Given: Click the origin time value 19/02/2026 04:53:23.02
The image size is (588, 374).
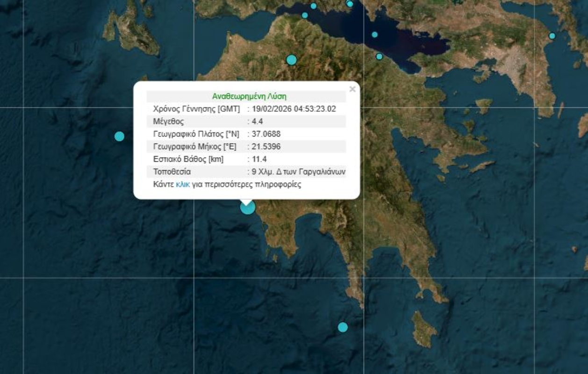Looking at the screenshot, I should click(294, 109).
